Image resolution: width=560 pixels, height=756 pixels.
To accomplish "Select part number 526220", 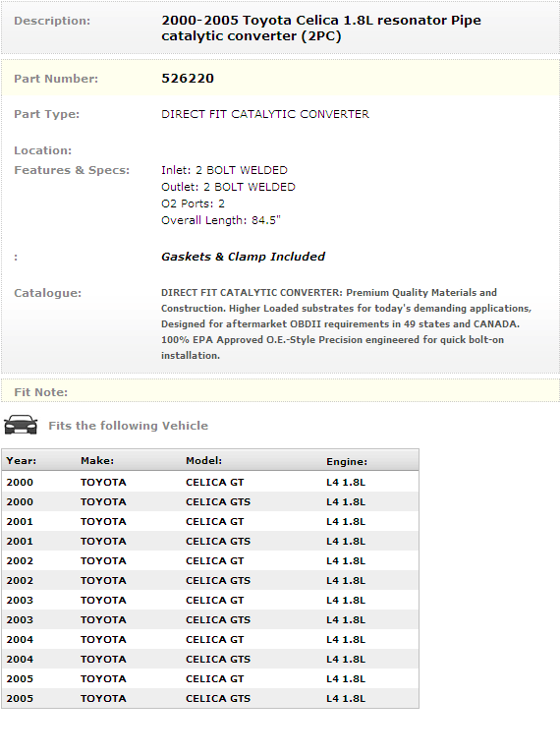I will (188, 78).
